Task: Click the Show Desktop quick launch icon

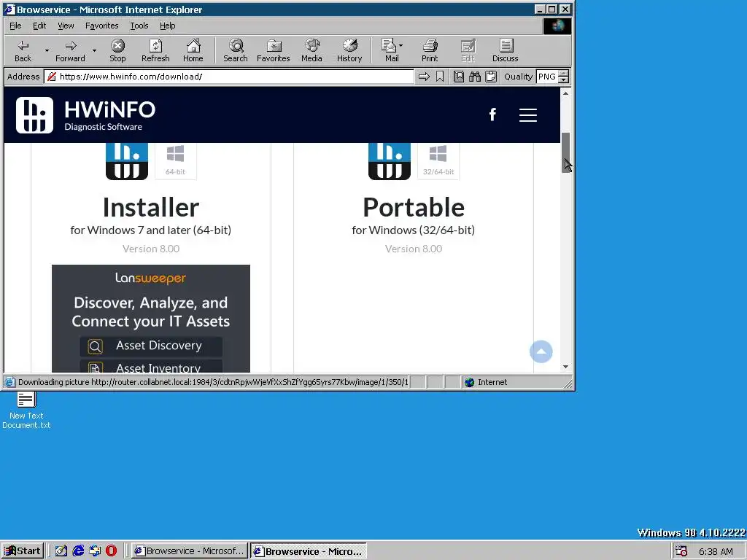Action: click(x=61, y=551)
